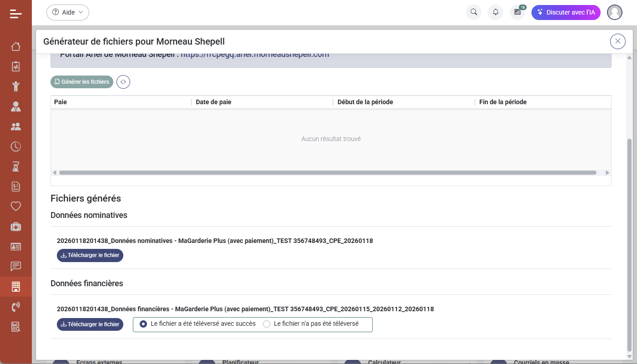Open the phone contacts sidebar icon

(15, 306)
